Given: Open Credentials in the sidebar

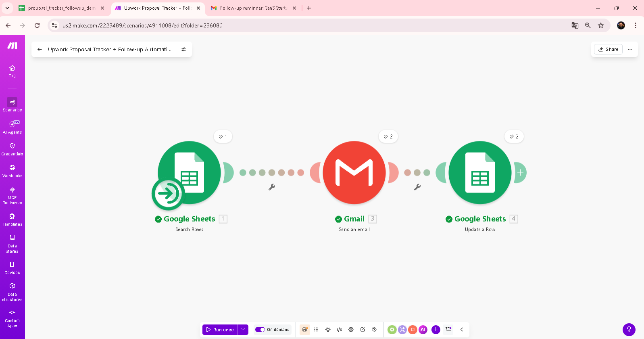Looking at the screenshot, I should pos(12,149).
